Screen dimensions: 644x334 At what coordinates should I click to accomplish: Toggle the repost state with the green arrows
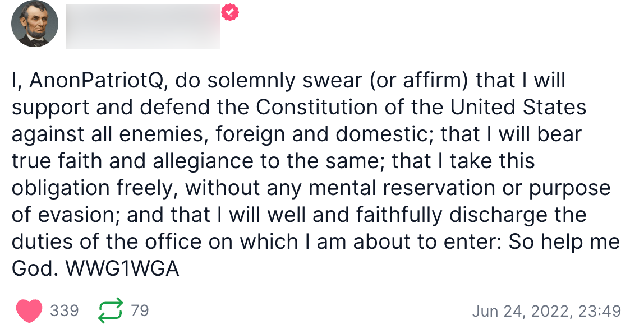(x=111, y=309)
